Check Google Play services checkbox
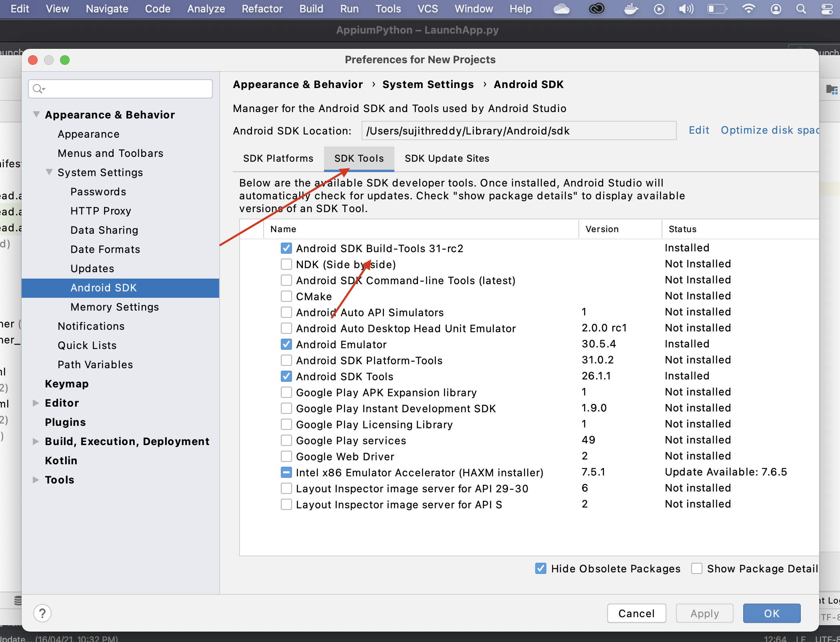This screenshot has width=840, height=642. [x=286, y=440]
